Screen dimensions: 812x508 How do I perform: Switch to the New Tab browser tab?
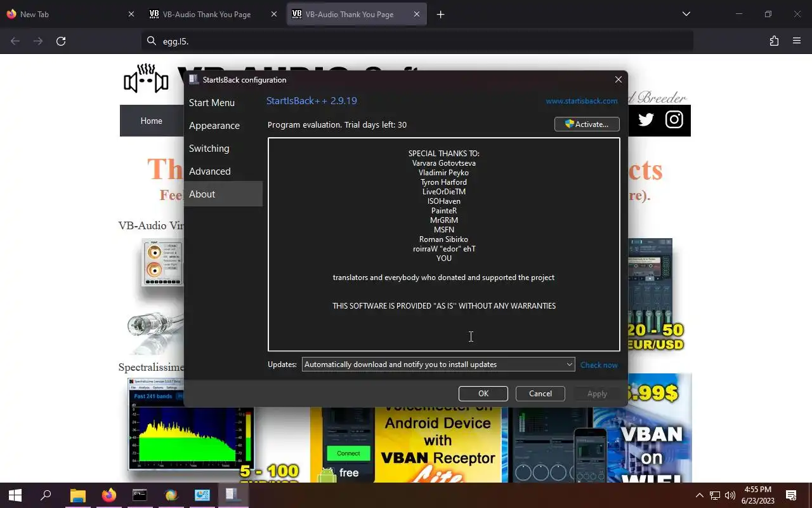[x=71, y=14]
